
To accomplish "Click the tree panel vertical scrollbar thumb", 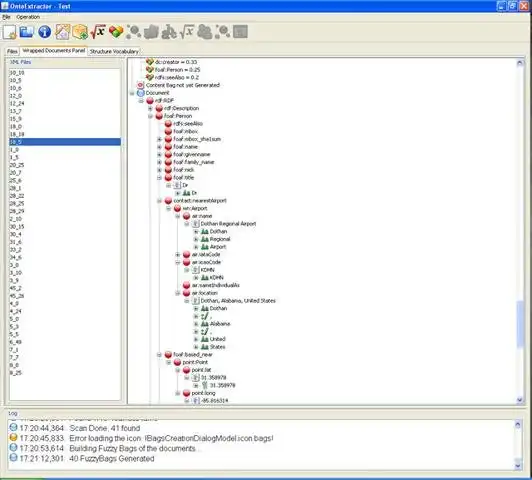I will (520, 324).
